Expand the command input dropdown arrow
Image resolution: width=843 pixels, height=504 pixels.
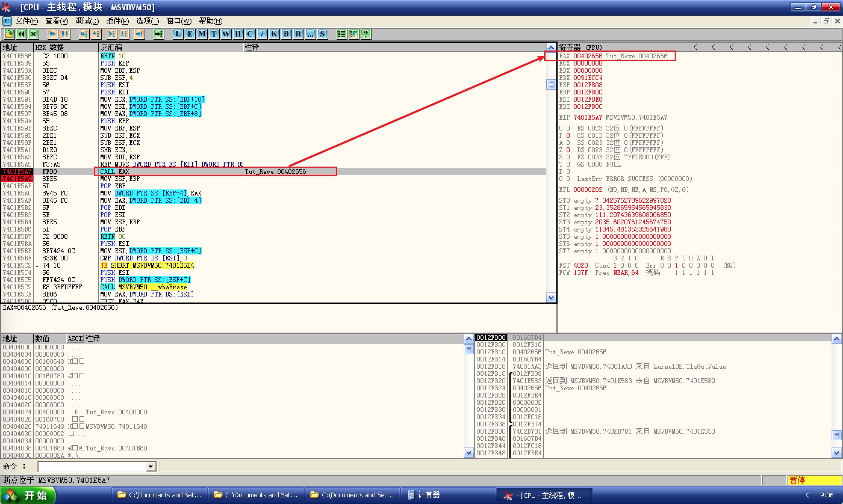(x=151, y=467)
